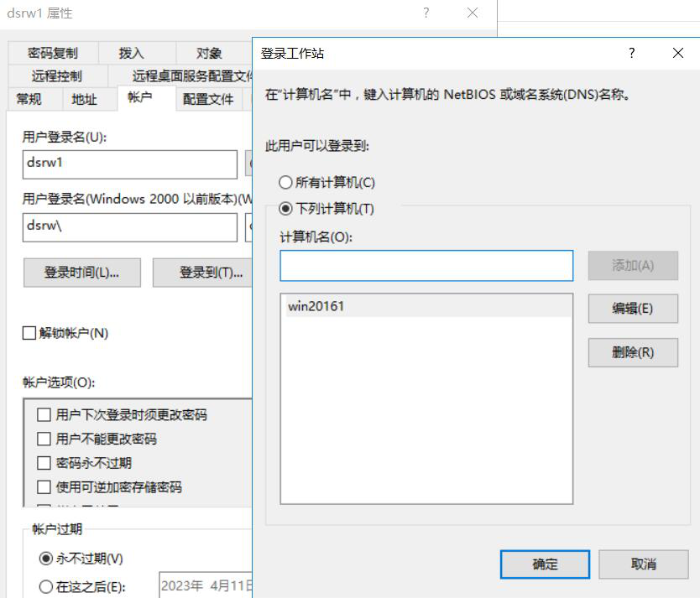Switch to 密码复制 tab
The height and width of the screenshot is (598, 700).
pos(53,53)
